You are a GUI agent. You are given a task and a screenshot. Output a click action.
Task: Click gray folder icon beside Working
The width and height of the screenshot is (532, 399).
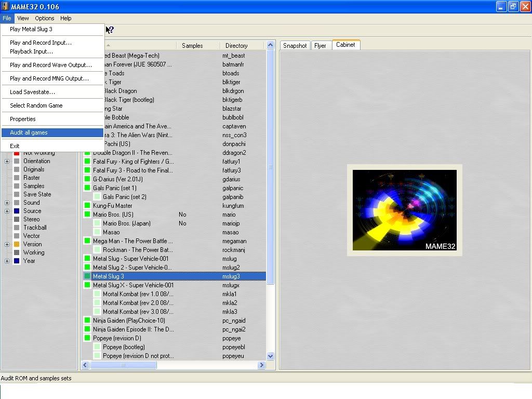tap(16, 252)
